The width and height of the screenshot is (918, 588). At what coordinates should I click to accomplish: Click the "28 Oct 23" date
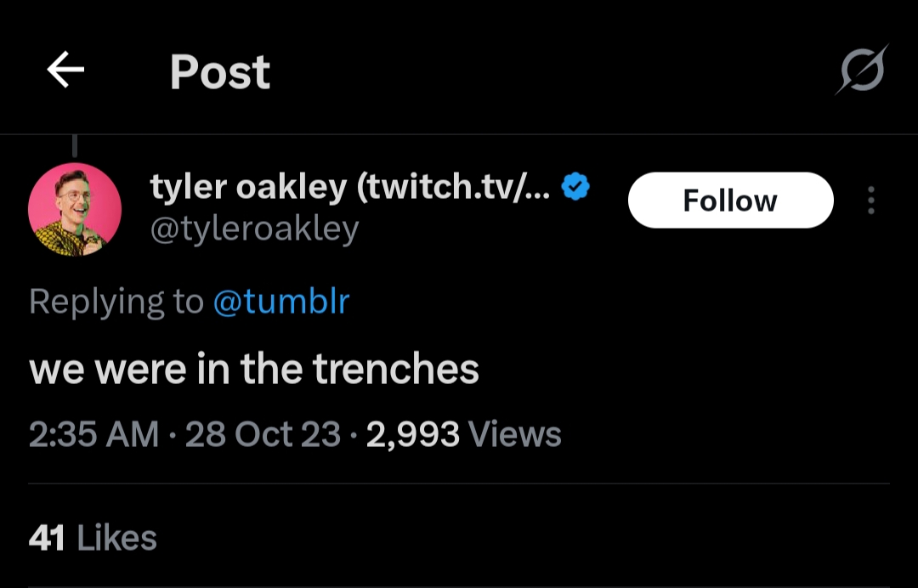point(263,434)
